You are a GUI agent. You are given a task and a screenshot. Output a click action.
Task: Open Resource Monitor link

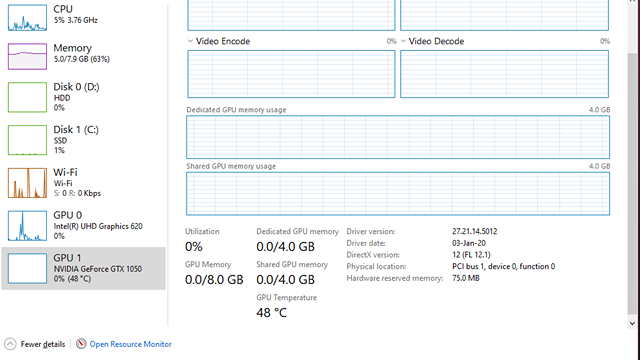pyautogui.click(x=131, y=344)
